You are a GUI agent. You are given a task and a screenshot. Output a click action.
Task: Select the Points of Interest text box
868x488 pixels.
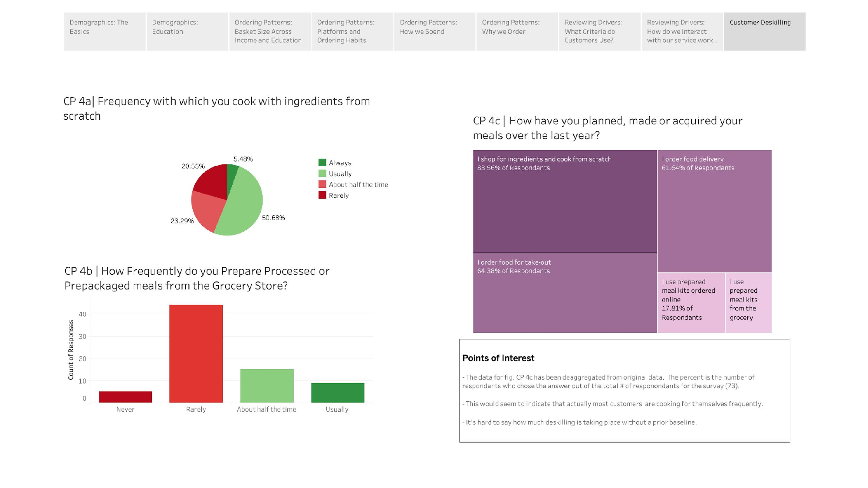(625, 390)
